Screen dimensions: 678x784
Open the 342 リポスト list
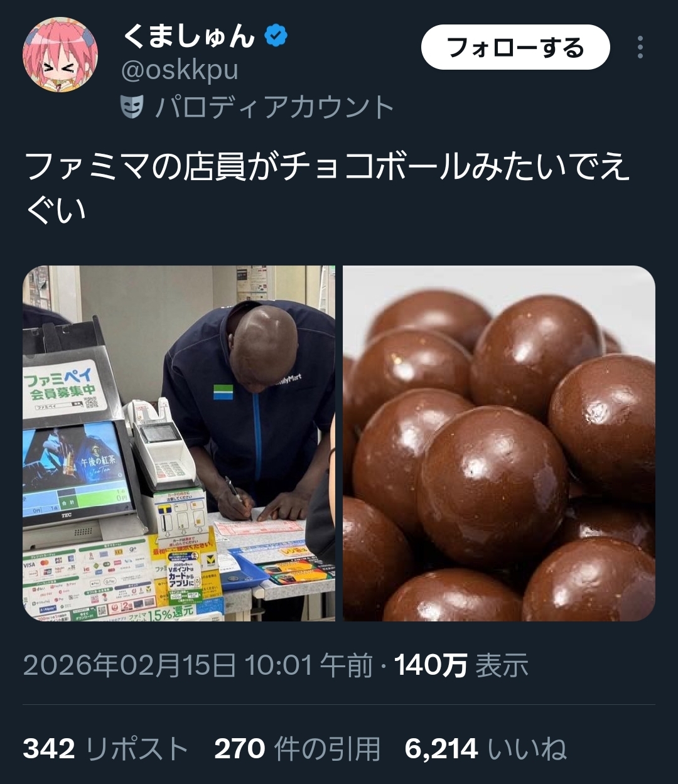pos(105,749)
